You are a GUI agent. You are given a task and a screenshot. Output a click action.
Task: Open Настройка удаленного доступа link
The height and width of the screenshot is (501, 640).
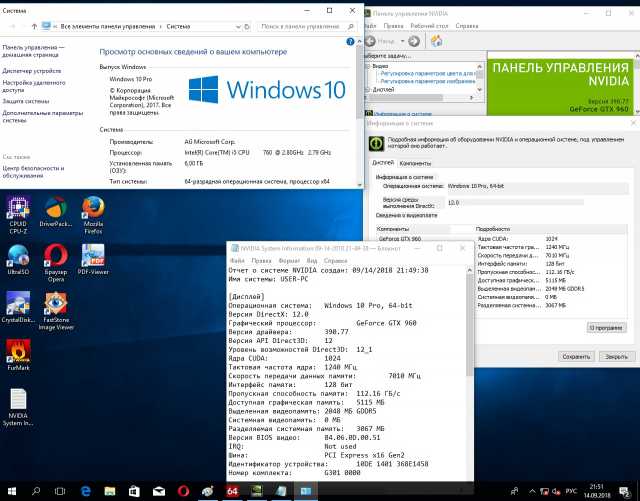click(34, 86)
